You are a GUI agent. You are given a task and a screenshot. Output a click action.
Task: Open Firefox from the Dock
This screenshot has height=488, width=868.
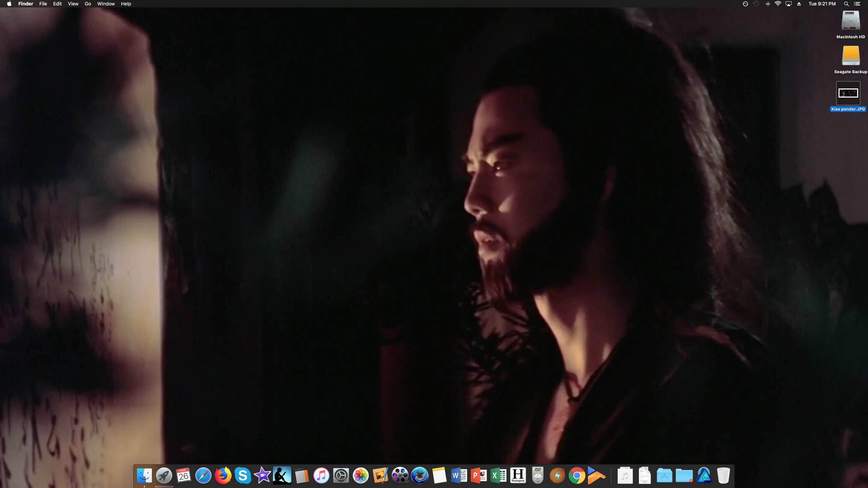pos(223,475)
